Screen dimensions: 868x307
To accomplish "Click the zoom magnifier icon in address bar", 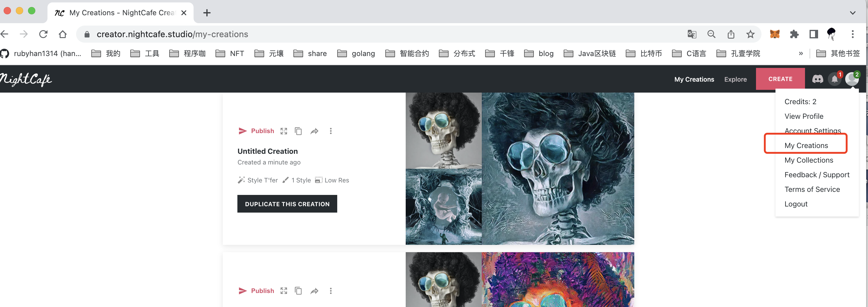I will tap(711, 34).
